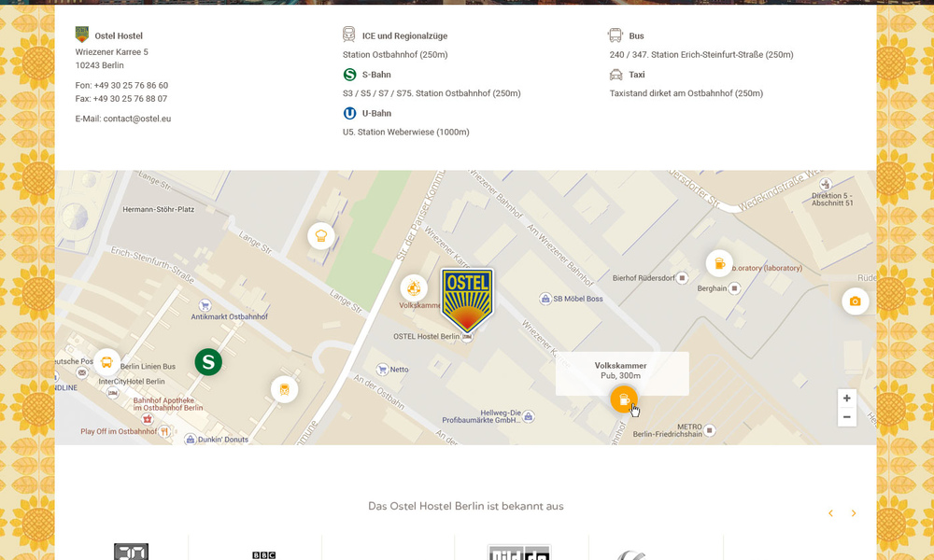Click the METRO Berlin-Friedrichshain pin
Image resolution: width=934 pixels, height=560 pixels.
click(x=710, y=430)
